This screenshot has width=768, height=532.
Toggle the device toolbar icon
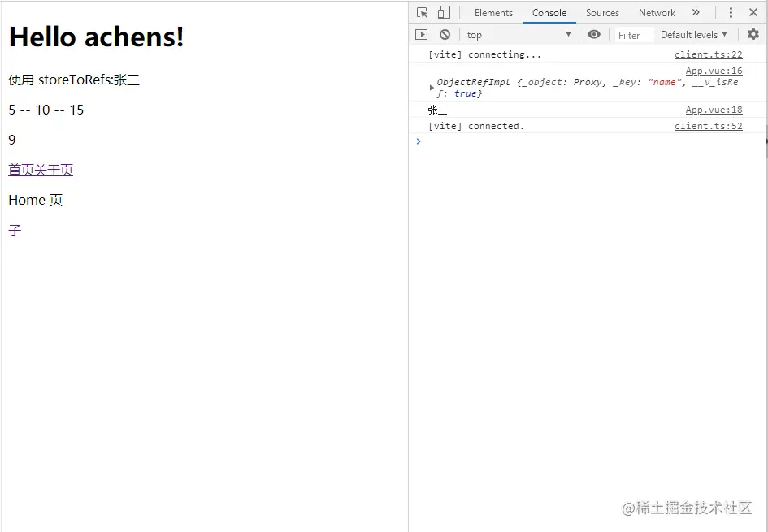(x=445, y=13)
